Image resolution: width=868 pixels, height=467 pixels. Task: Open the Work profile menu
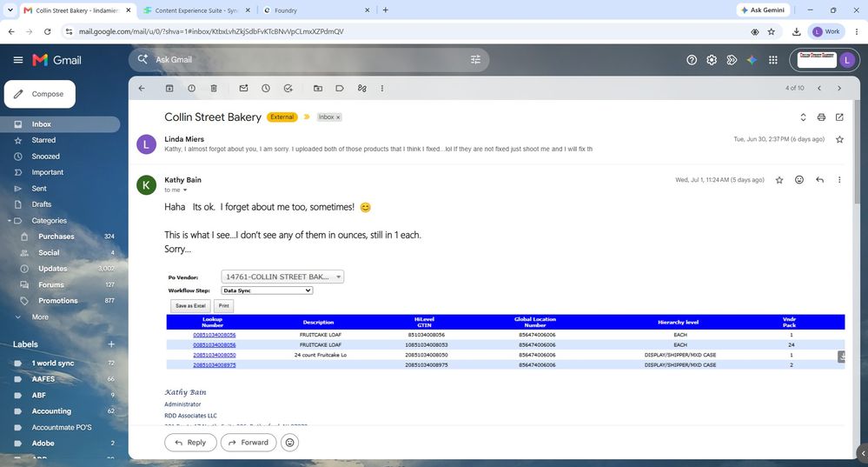click(826, 31)
